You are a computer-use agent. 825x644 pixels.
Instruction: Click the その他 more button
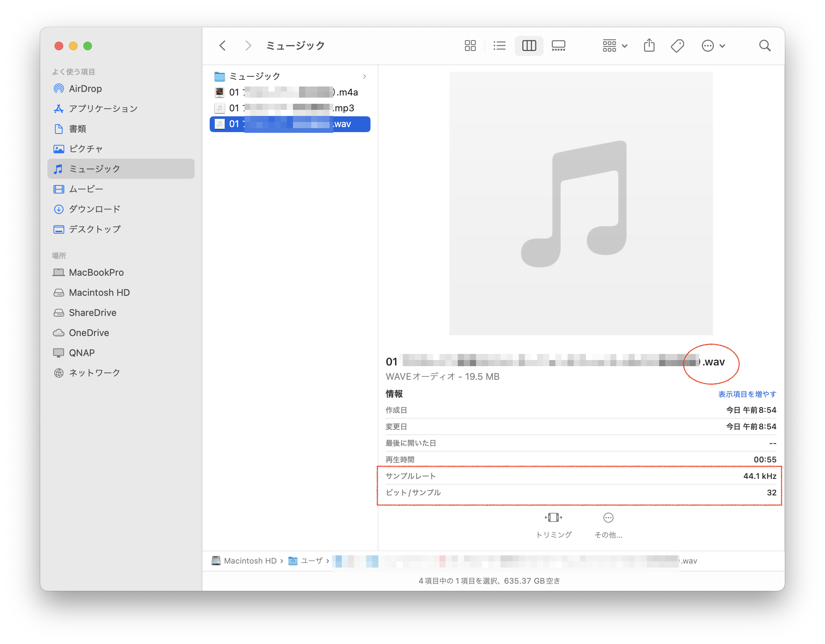608,518
